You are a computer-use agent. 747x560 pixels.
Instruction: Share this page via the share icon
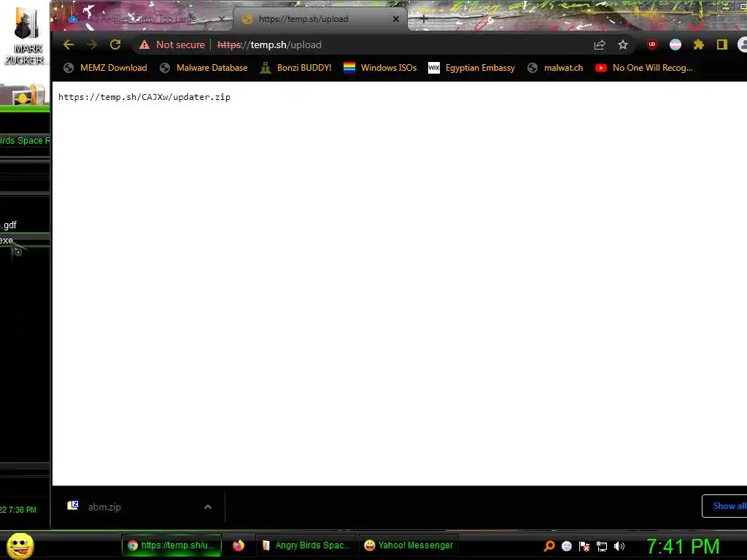pos(600,44)
